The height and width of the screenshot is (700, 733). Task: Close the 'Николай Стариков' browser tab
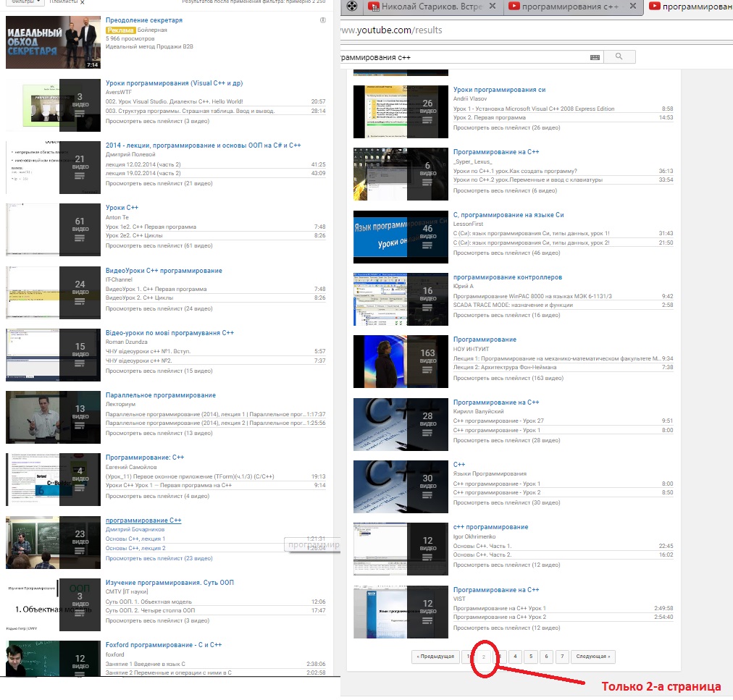click(x=493, y=6)
